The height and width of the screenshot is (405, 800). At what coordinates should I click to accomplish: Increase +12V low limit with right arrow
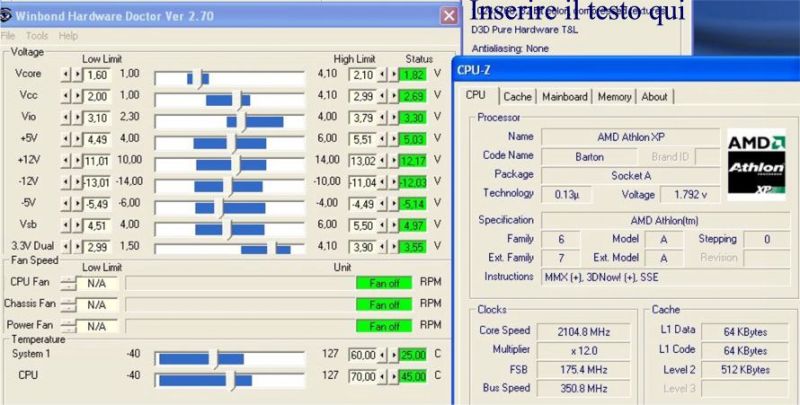[x=77, y=161]
